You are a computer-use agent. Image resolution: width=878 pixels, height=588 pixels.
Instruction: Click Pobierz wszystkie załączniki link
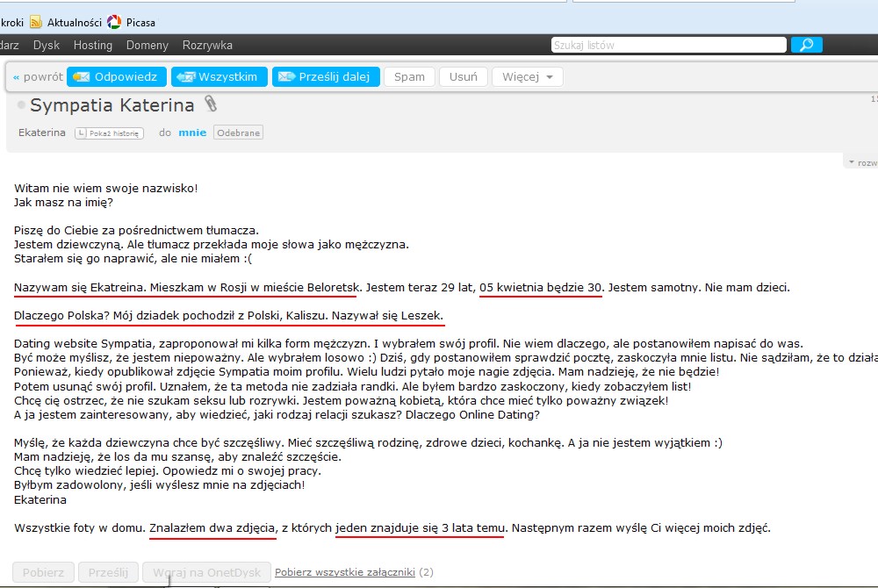pos(344,572)
